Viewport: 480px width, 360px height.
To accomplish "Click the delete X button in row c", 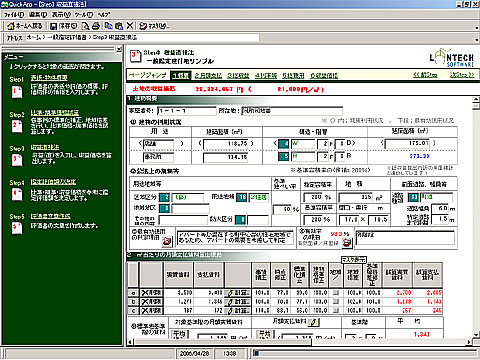I will click(x=151, y=310).
